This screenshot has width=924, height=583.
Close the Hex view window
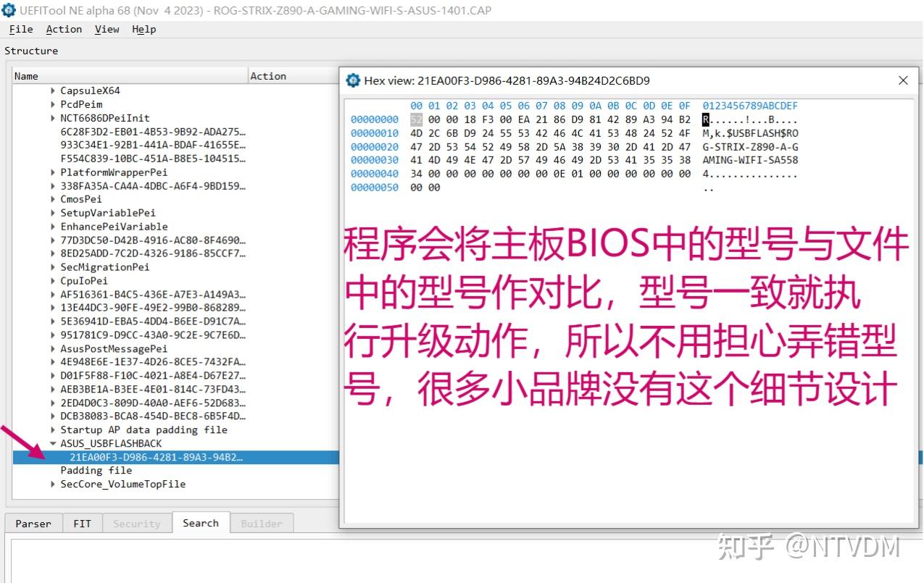pyautogui.click(x=903, y=80)
